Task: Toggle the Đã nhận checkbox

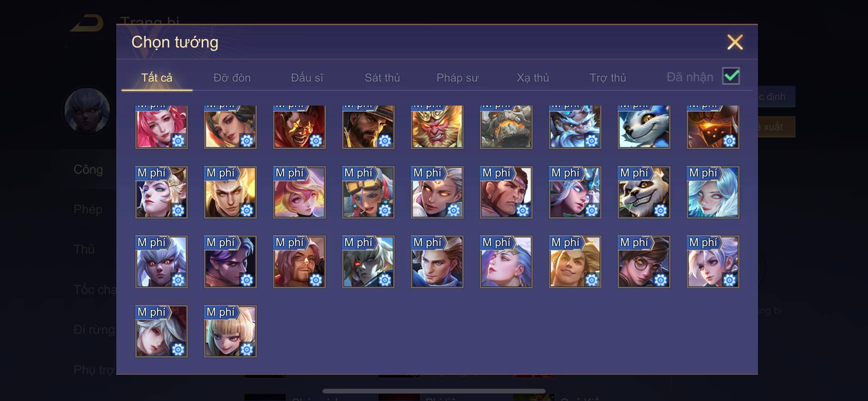Action: tap(731, 76)
